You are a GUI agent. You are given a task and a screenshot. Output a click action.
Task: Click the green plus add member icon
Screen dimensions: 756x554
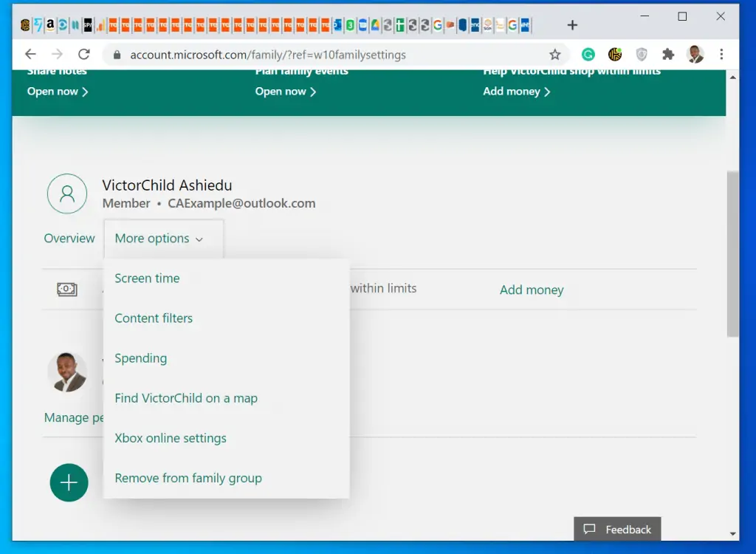pyautogui.click(x=69, y=482)
